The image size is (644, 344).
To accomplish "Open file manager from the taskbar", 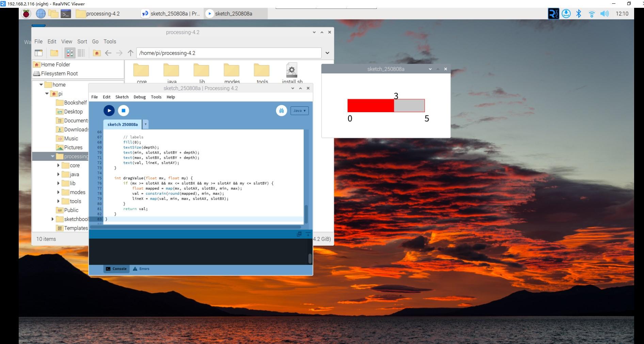I will [53, 14].
